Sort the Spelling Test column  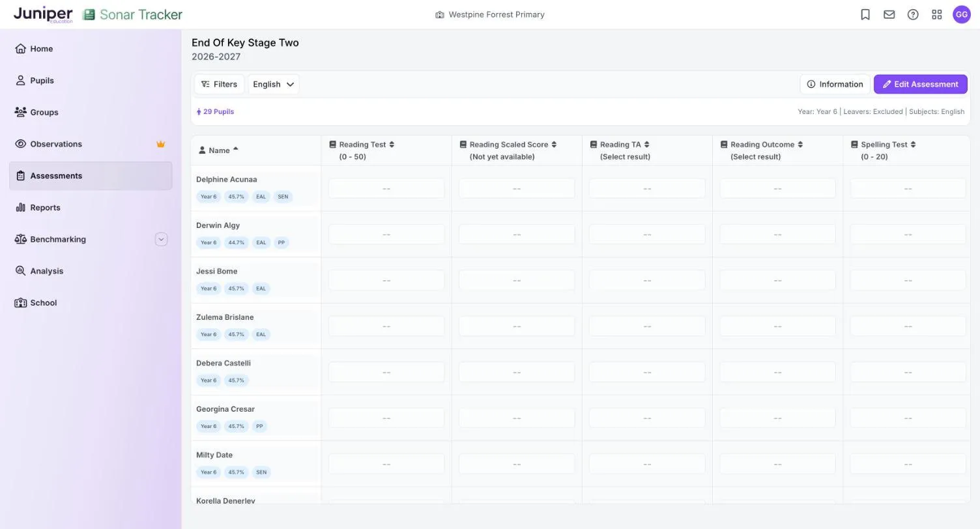[x=913, y=145]
